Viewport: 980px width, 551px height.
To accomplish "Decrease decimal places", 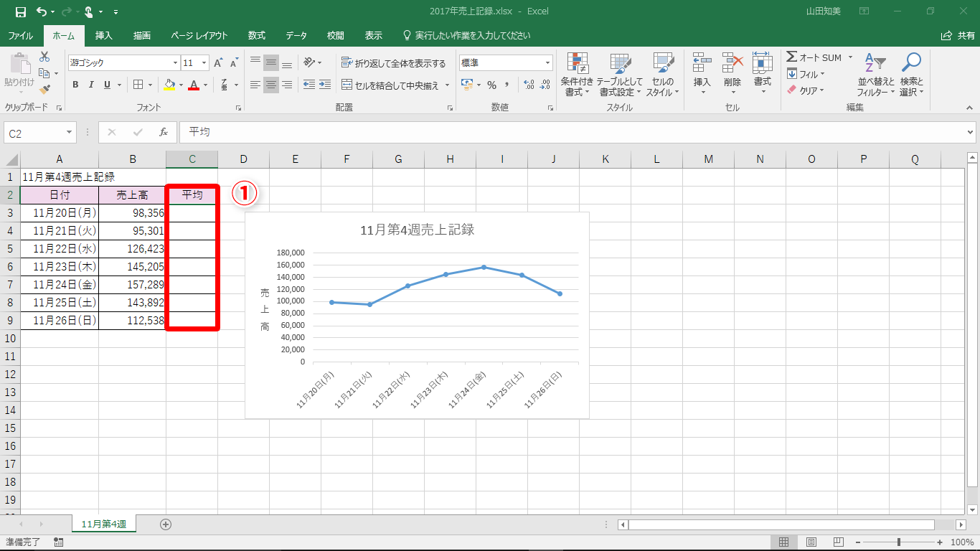I will [545, 85].
